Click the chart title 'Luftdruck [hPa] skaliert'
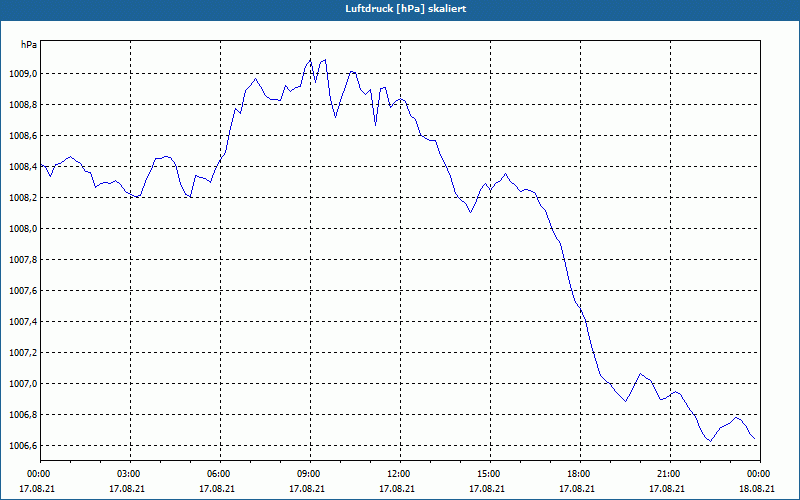Screen dimensions: 800x500 coord(405,9)
